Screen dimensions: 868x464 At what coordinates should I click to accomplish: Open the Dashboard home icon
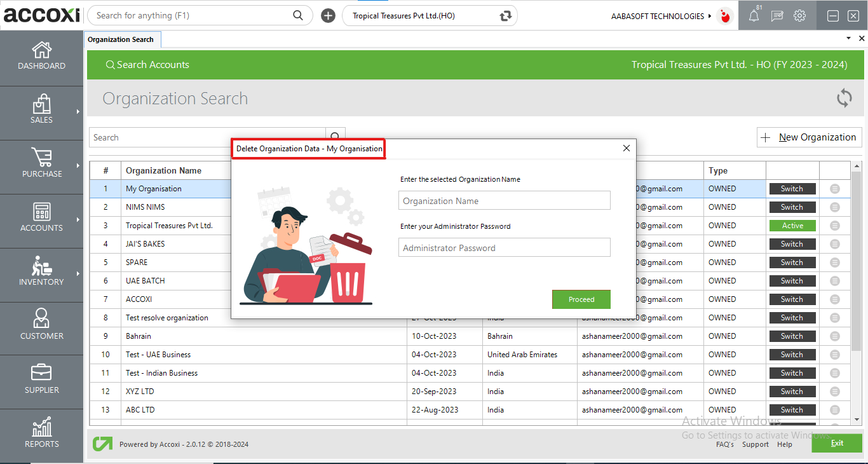tap(41, 50)
